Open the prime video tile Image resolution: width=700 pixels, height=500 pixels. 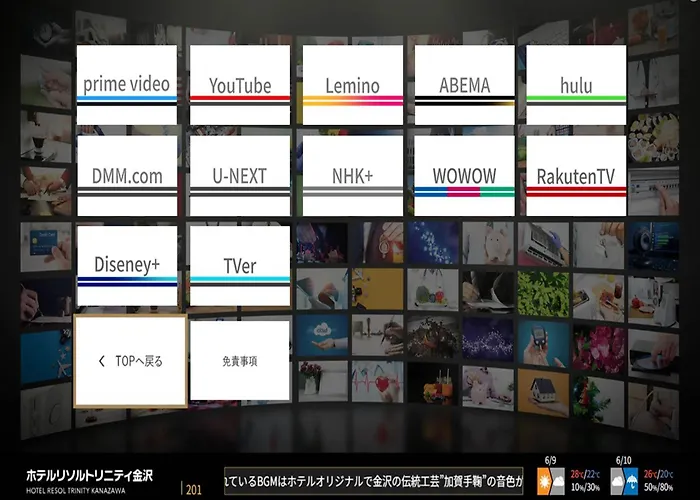pyautogui.click(x=127, y=85)
